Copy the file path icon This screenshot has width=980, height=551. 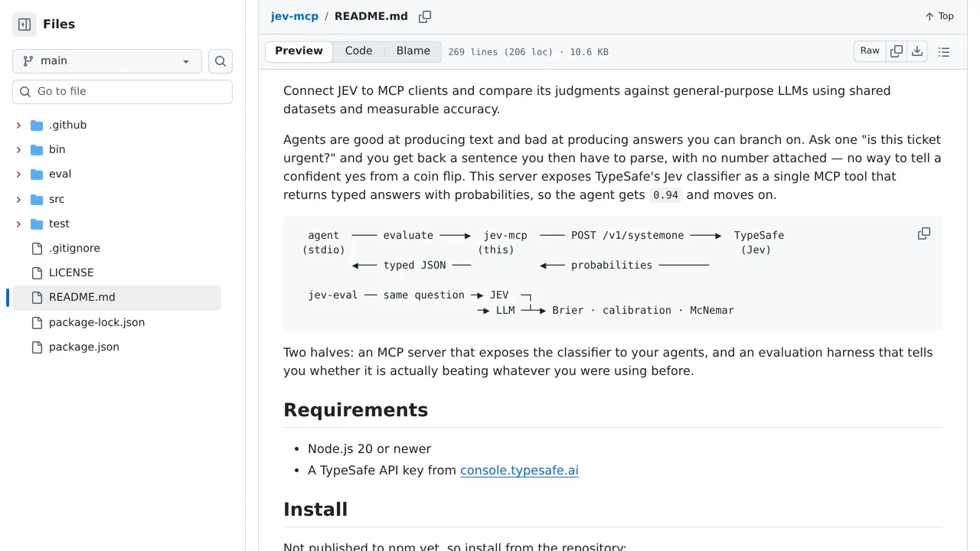[x=425, y=17]
